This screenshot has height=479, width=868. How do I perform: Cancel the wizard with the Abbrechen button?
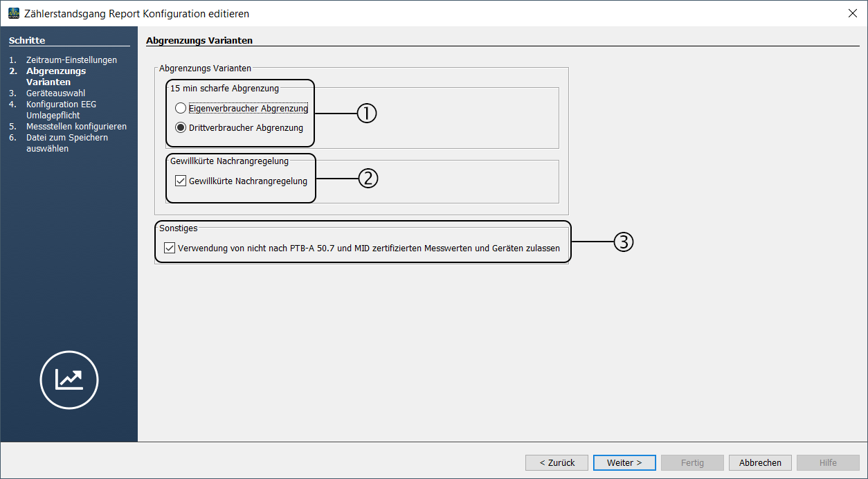760,462
